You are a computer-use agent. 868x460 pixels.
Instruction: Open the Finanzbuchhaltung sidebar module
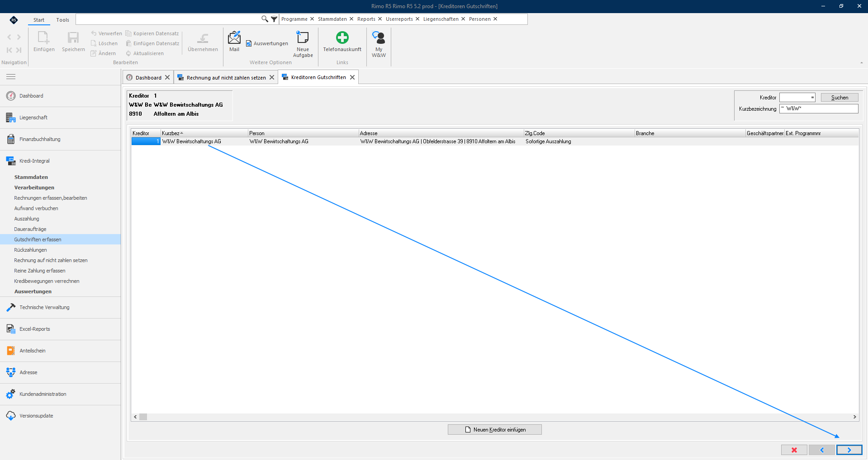point(61,139)
